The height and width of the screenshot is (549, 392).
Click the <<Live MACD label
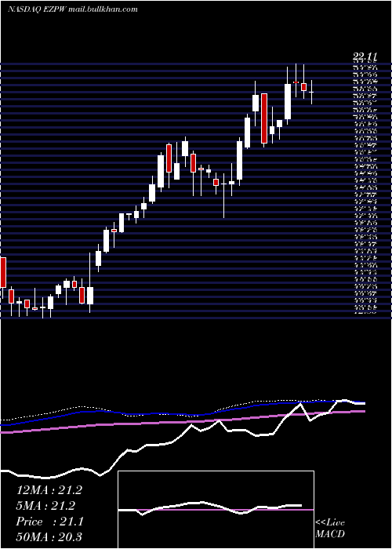click(x=330, y=528)
